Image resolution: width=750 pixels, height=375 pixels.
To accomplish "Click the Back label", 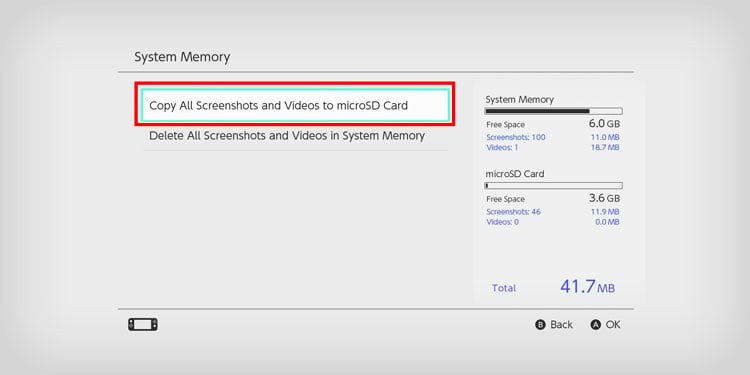I will (x=562, y=325).
